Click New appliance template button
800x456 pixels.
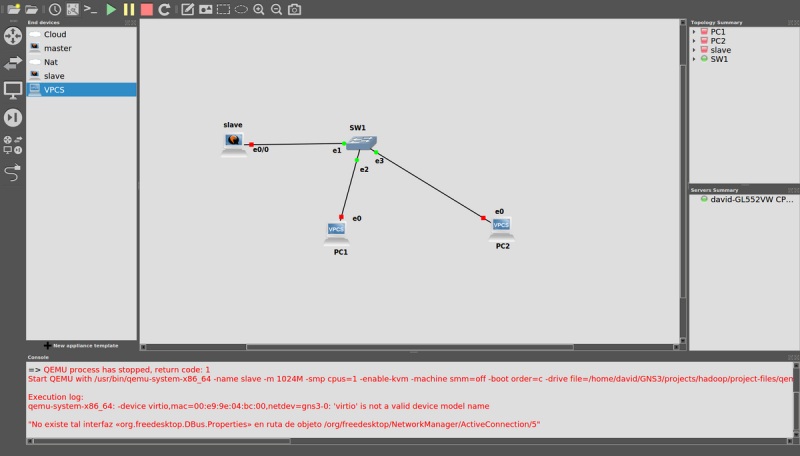[81, 345]
